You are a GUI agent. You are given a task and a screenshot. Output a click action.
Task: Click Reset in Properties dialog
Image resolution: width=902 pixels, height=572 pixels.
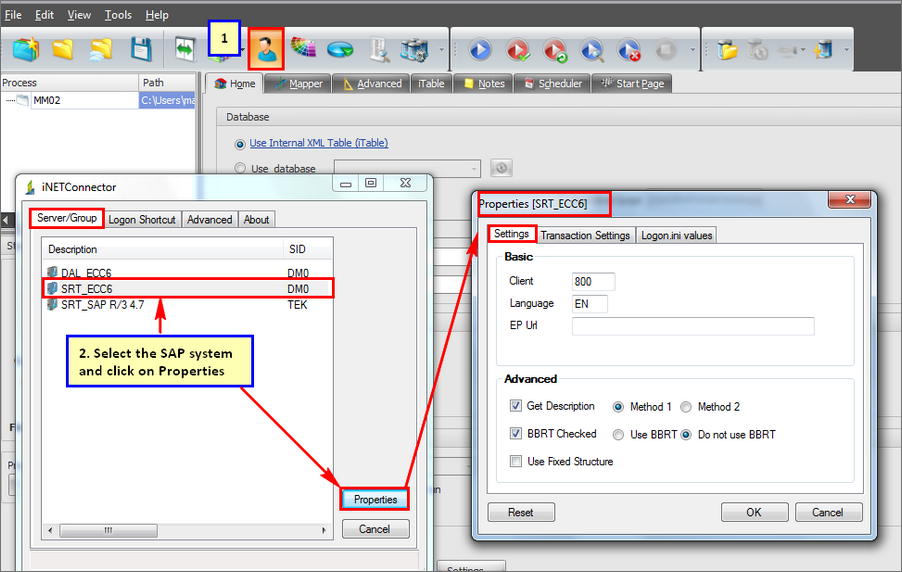pyautogui.click(x=521, y=512)
